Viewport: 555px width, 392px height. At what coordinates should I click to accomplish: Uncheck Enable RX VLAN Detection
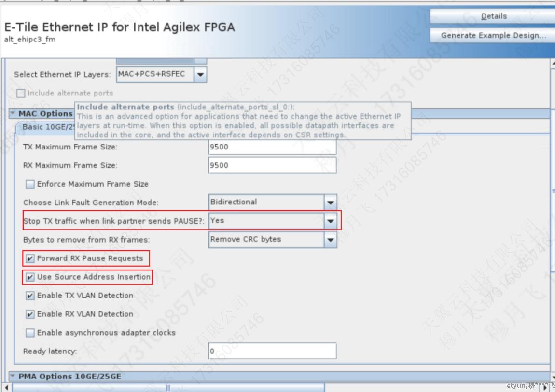(x=30, y=314)
